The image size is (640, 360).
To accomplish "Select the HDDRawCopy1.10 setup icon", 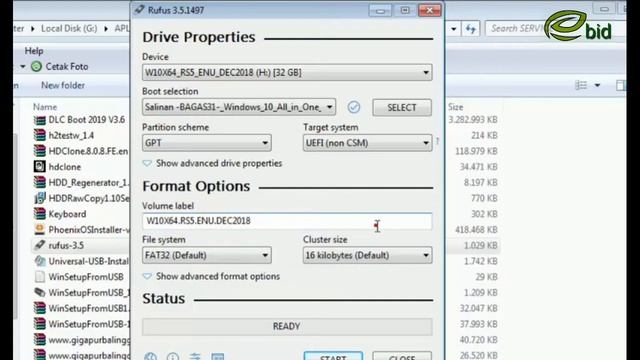I will [x=40, y=198].
